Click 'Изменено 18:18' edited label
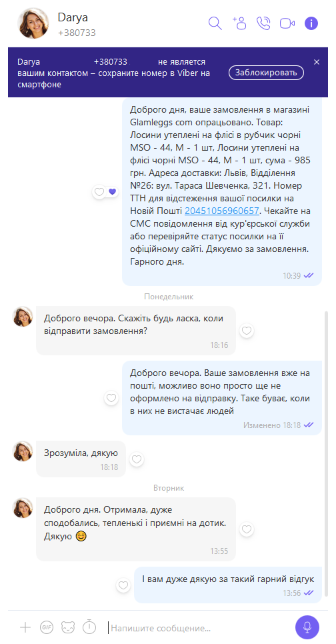The height and width of the screenshot is (644, 336). (x=272, y=425)
